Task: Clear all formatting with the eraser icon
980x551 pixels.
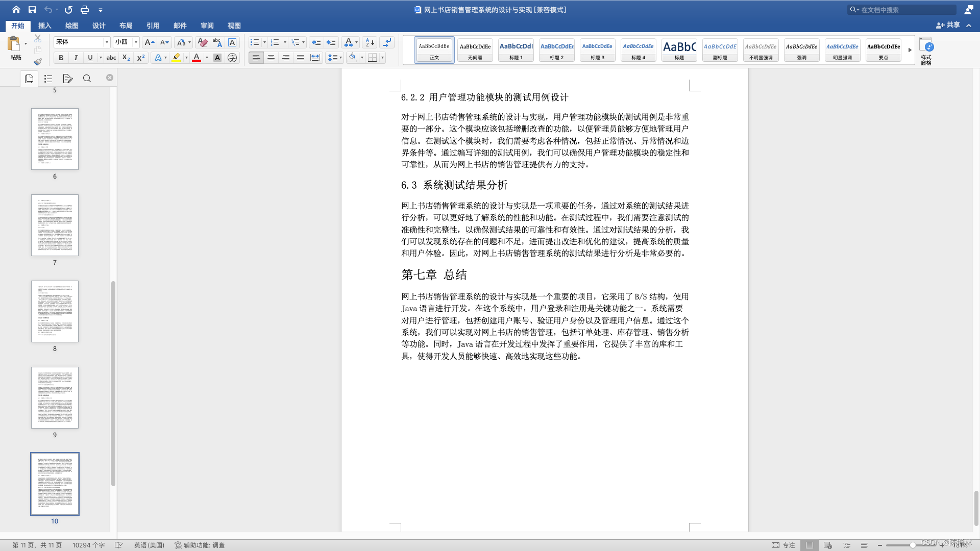Action: (202, 42)
